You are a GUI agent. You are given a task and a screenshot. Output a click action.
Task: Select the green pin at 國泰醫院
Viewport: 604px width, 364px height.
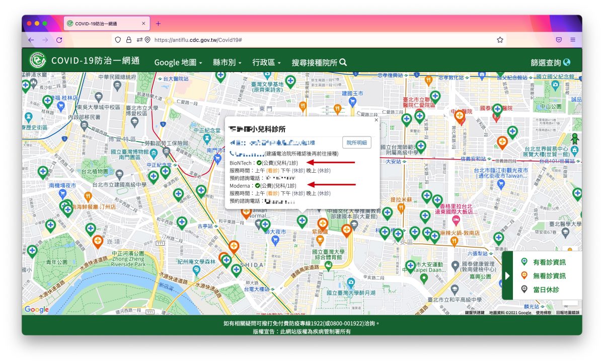click(498, 109)
